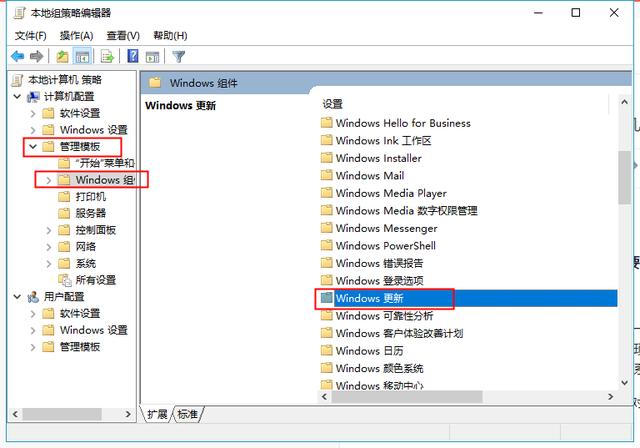Select Windows Media Player in list
The width and height of the screenshot is (640, 448).
click(x=391, y=193)
